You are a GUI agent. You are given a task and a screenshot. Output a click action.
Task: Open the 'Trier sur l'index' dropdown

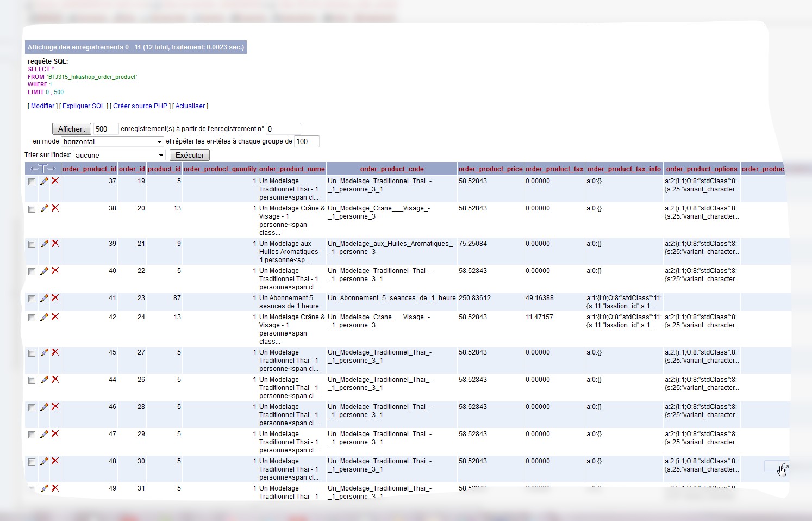[x=119, y=155]
